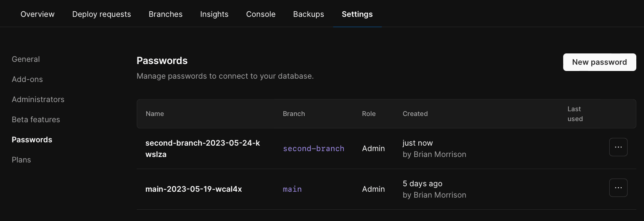Screen dimensions: 644x221
Task: Click the New password button
Action: point(599,62)
